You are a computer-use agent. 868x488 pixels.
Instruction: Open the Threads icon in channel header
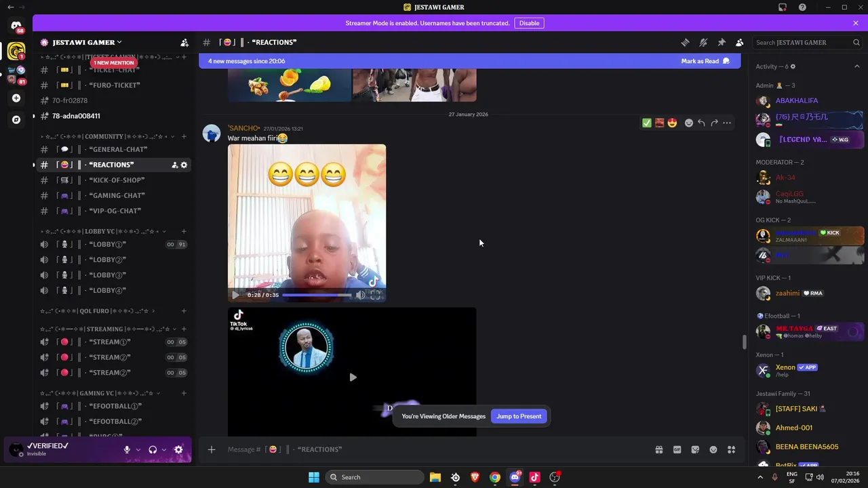tap(685, 42)
